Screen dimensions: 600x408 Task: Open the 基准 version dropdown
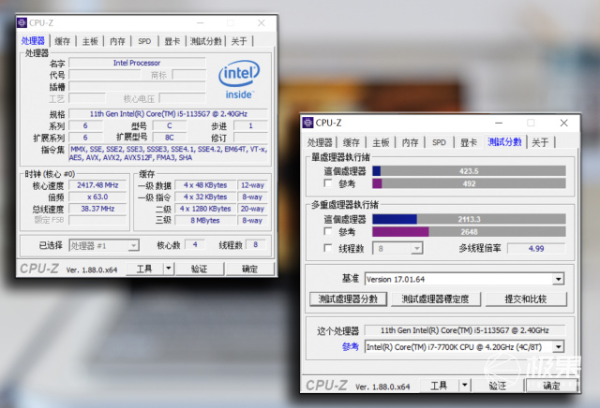464,279
